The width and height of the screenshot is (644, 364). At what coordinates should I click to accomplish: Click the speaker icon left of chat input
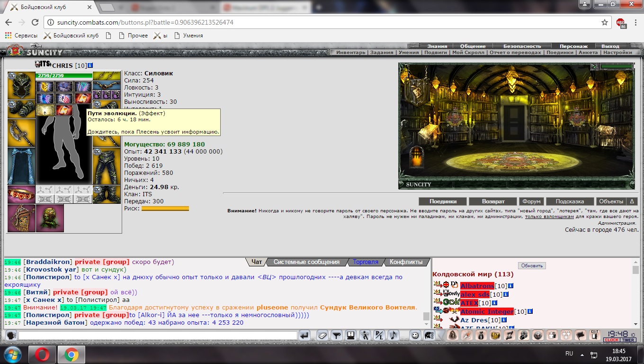(x=11, y=335)
